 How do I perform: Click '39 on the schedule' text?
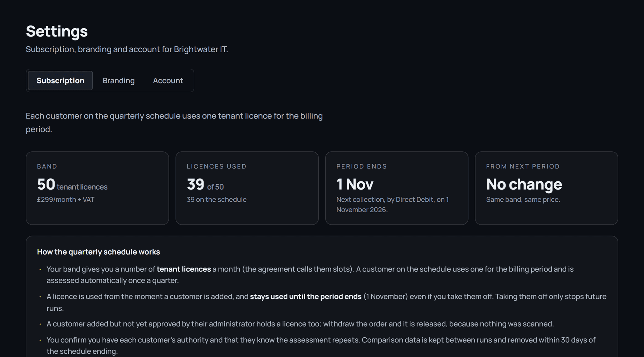coord(216,200)
